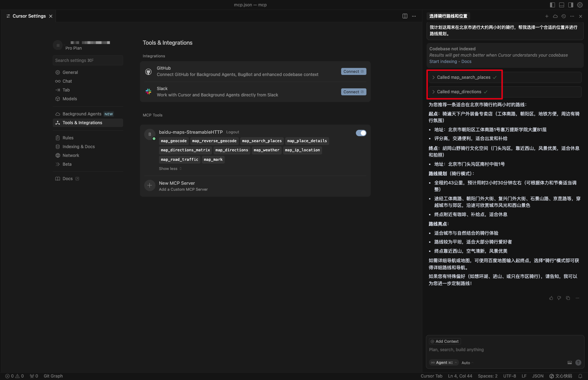The width and height of the screenshot is (588, 380).
Task: Open the Agent mode dropdown
Action: (444, 363)
